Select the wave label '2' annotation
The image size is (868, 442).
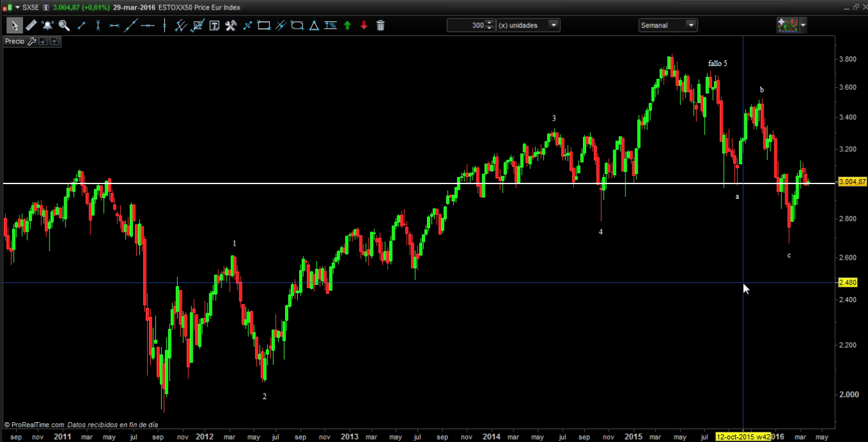click(264, 396)
